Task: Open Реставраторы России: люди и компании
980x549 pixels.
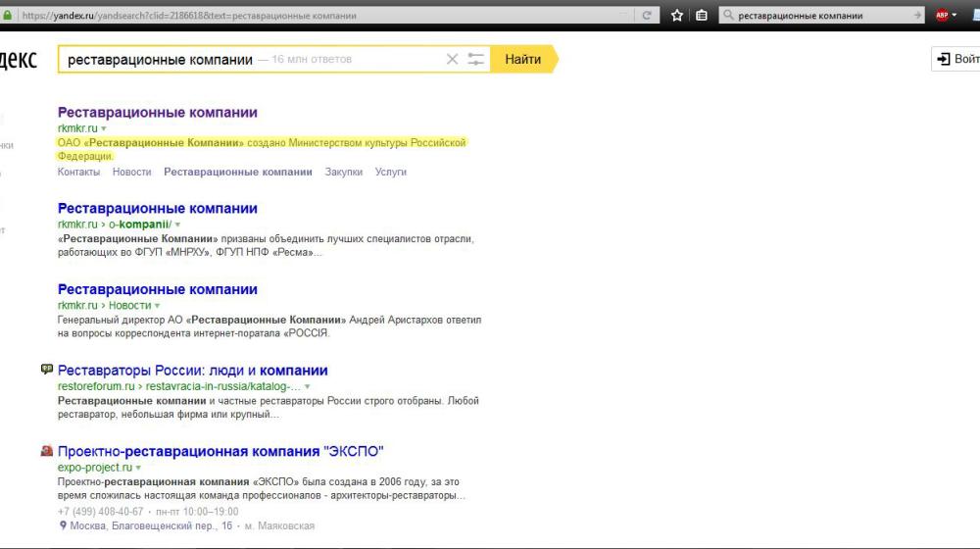Action: point(192,371)
